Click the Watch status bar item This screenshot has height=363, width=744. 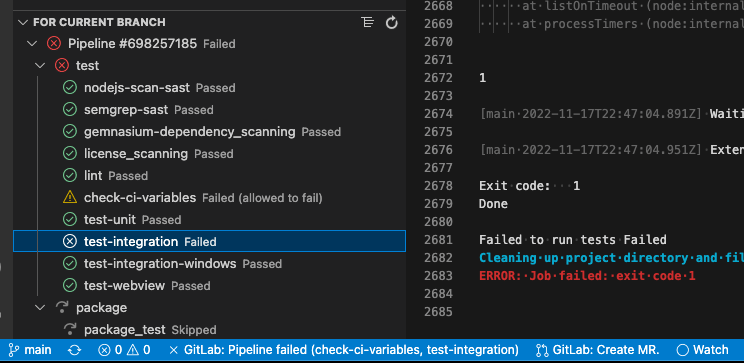(703, 351)
